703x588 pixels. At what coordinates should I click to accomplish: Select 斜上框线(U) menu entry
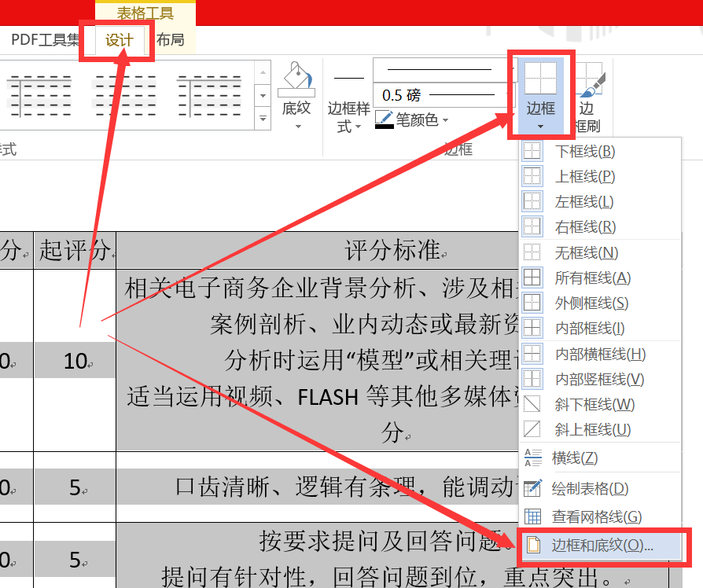coord(600,429)
